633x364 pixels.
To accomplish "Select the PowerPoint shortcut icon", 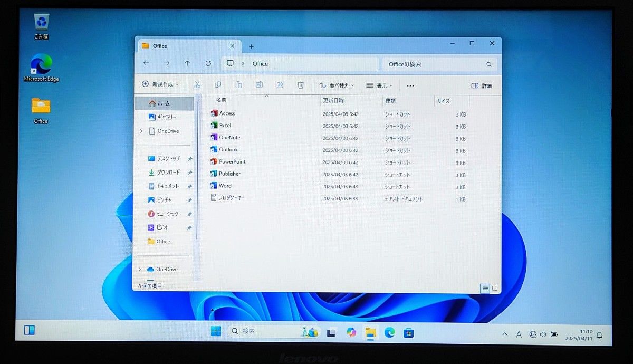I will tap(214, 161).
